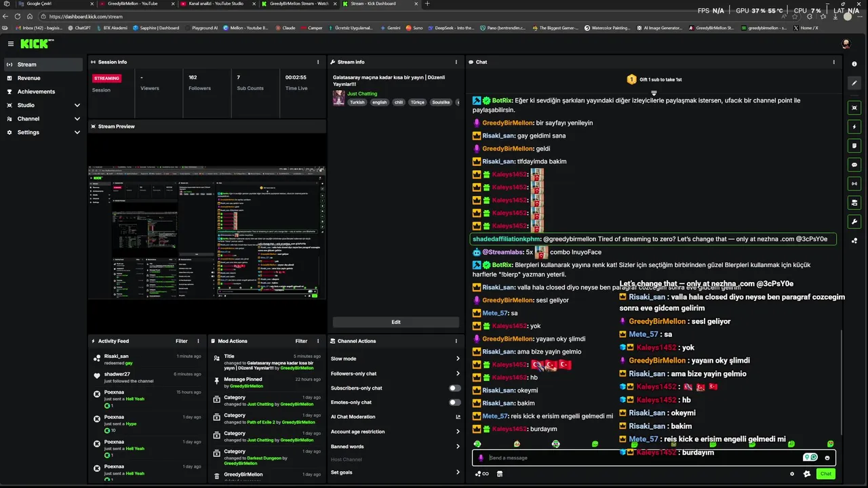Go to Revenue in left sidebar
The image size is (868, 488).
pos(43,78)
